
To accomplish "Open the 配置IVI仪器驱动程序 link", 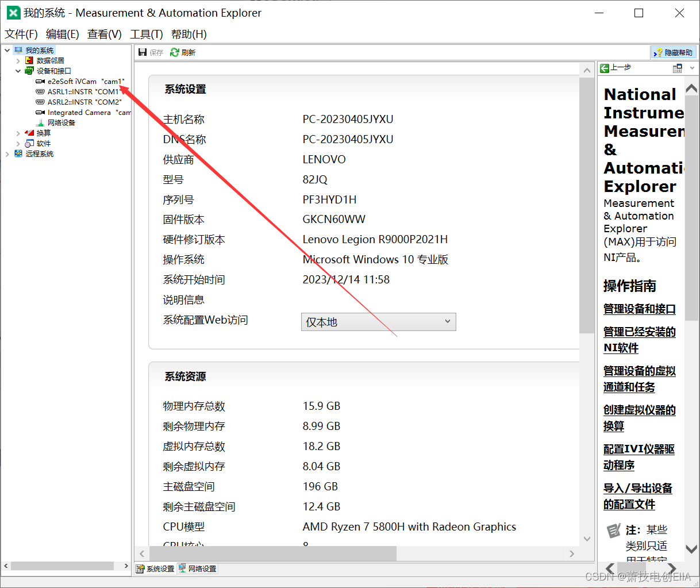I will click(x=639, y=458).
